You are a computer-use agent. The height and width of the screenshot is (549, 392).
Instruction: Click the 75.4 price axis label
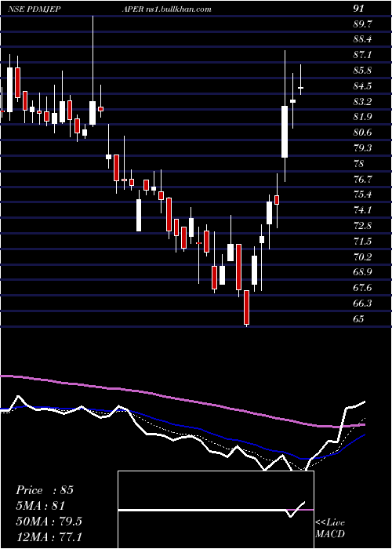[362, 195]
